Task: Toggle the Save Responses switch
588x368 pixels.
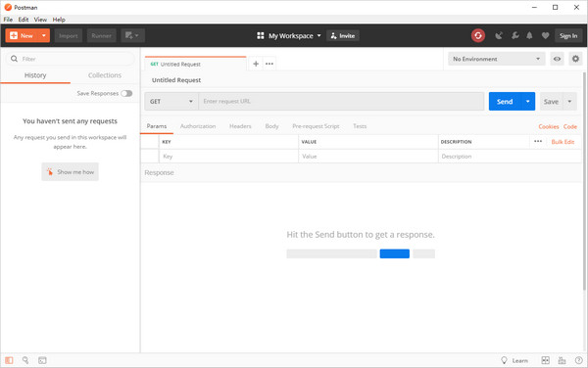Action: [x=126, y=93]
